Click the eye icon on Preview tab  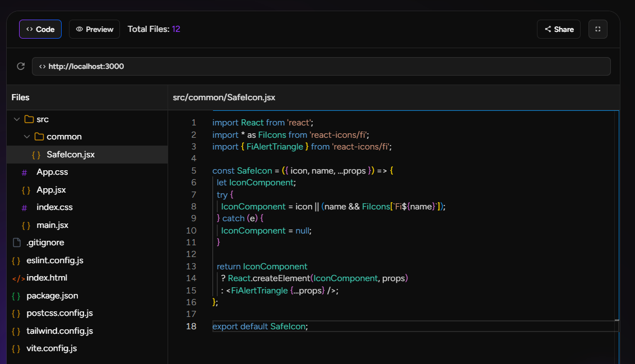80,29
